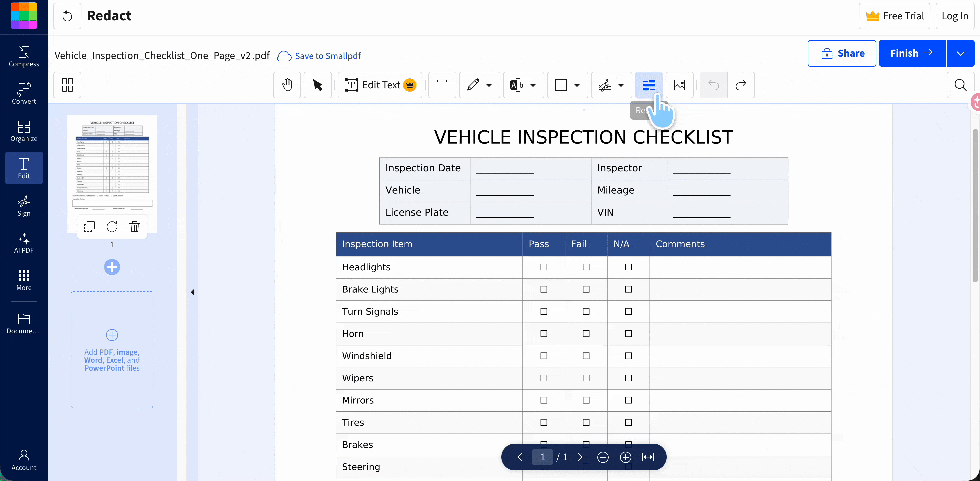Check Fail for Mirrors
This screenshot has width=980, height=481.
586,400
